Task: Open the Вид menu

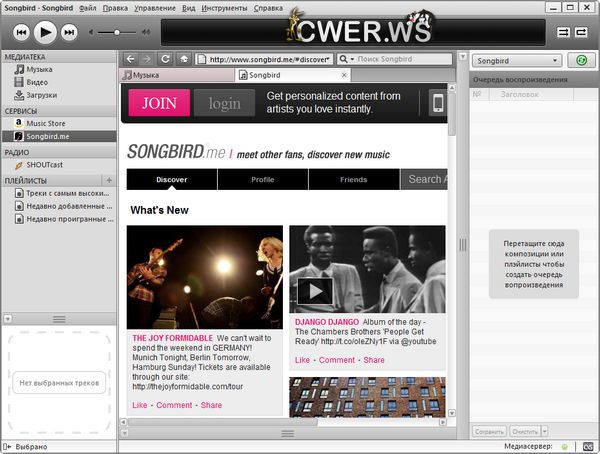Action: point(188,8)
